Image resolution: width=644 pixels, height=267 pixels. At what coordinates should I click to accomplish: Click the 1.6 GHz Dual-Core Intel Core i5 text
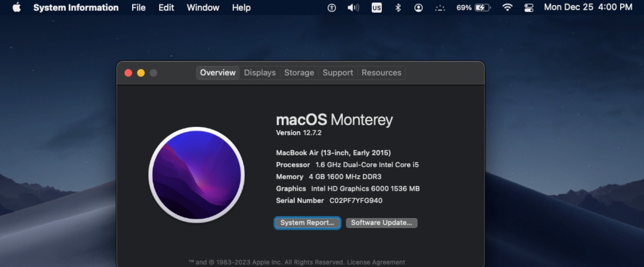367,165
